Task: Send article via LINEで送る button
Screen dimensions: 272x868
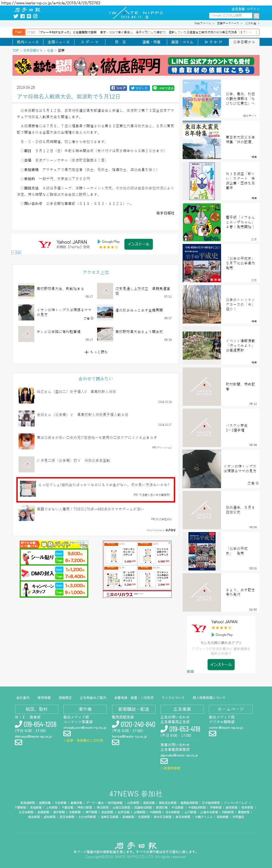Action: pos(163,88)
